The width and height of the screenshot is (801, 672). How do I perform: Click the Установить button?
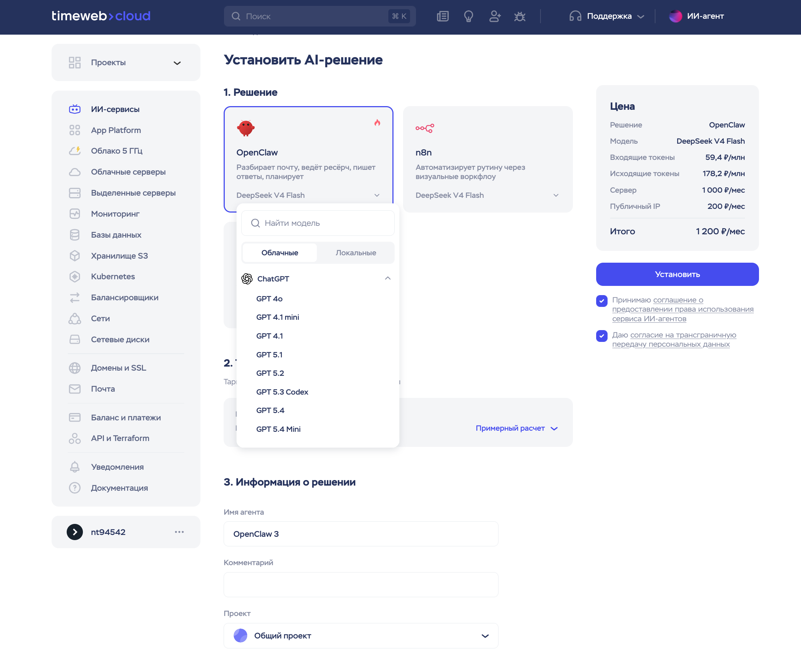[x=678, y=274]
